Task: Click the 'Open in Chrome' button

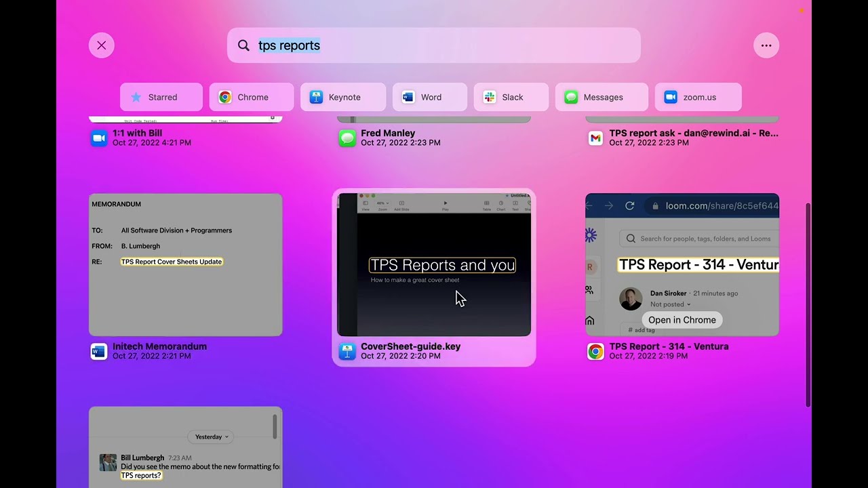Action: coord(682,319)
